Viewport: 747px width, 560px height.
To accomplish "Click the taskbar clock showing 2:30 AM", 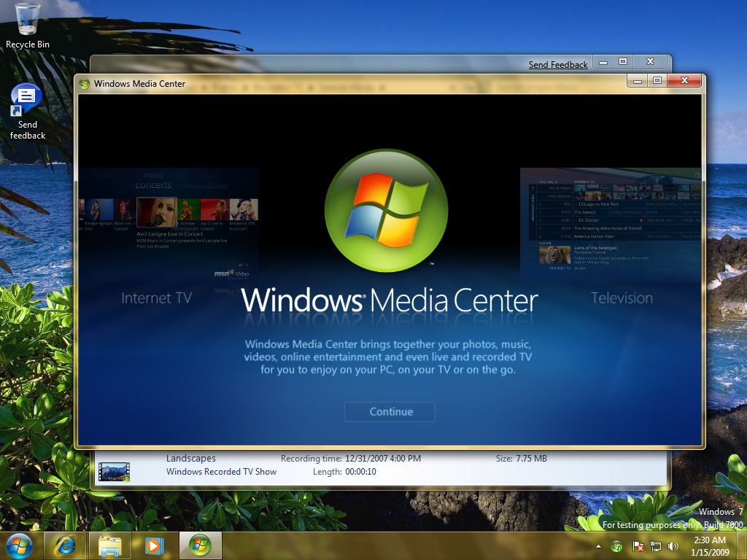I will tap(710, 546).
